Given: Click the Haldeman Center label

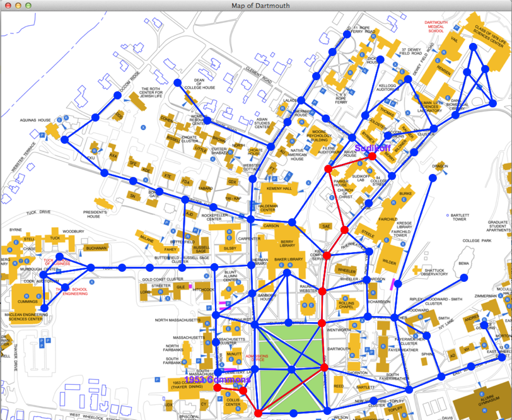Looking at the screenshot, I should (x=268, y=208).
